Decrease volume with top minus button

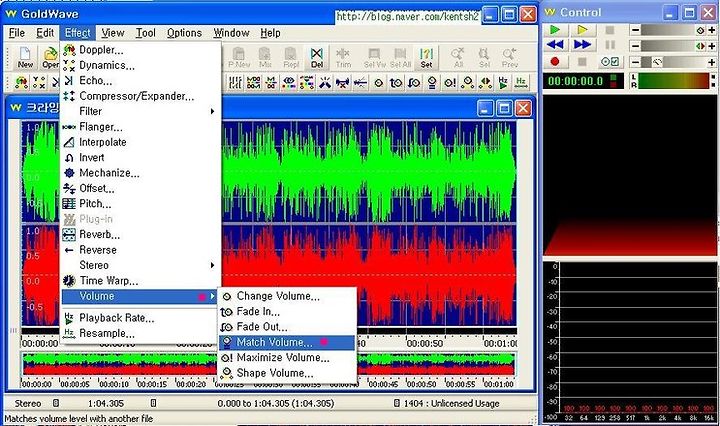[635, 30]
